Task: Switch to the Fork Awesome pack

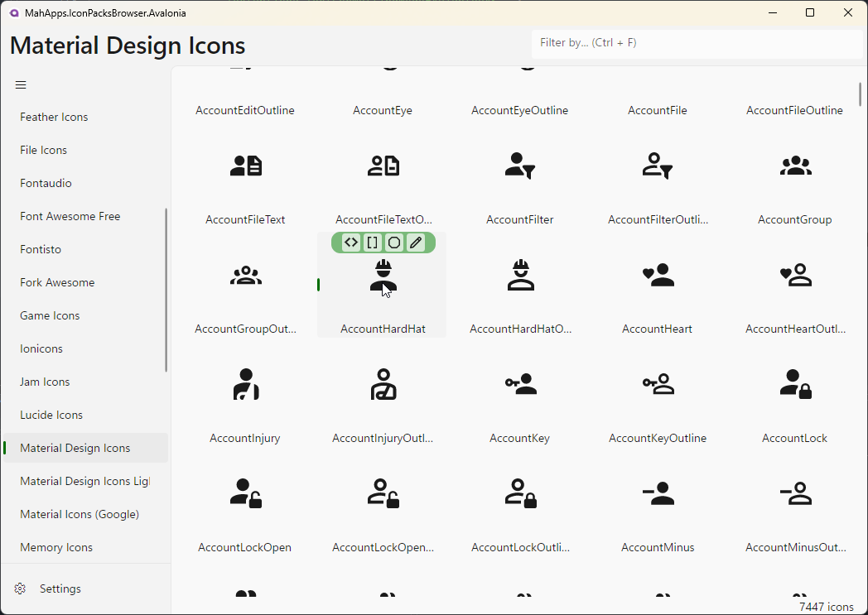Action: pos(86,282)
